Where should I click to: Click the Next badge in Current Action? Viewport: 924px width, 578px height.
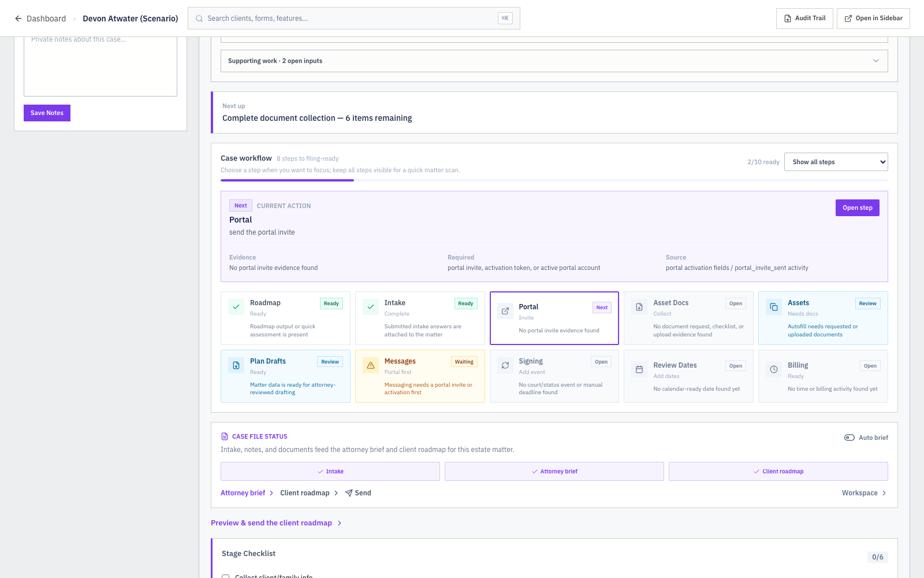[241, 206]
